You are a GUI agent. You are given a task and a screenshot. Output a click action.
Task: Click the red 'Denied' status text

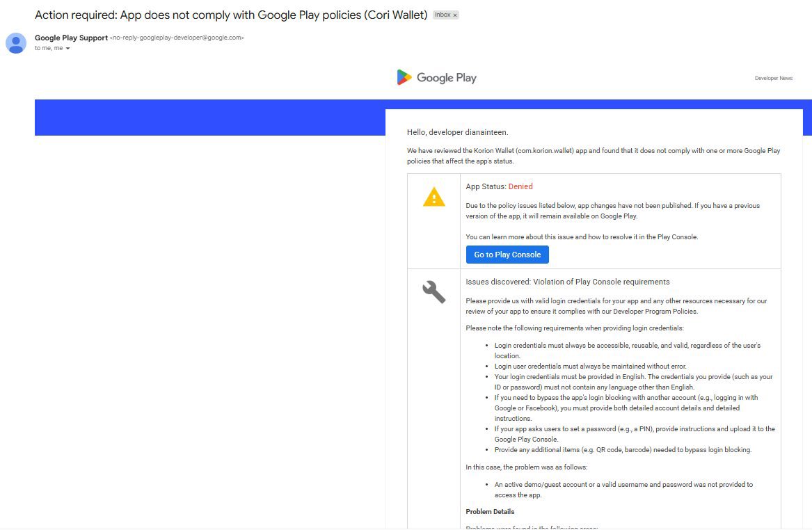[x=520, y=186]
